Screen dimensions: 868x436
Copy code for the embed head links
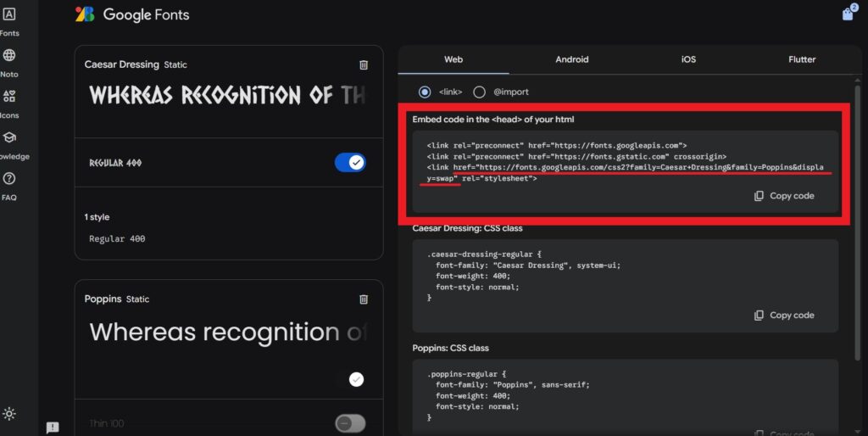784,196
